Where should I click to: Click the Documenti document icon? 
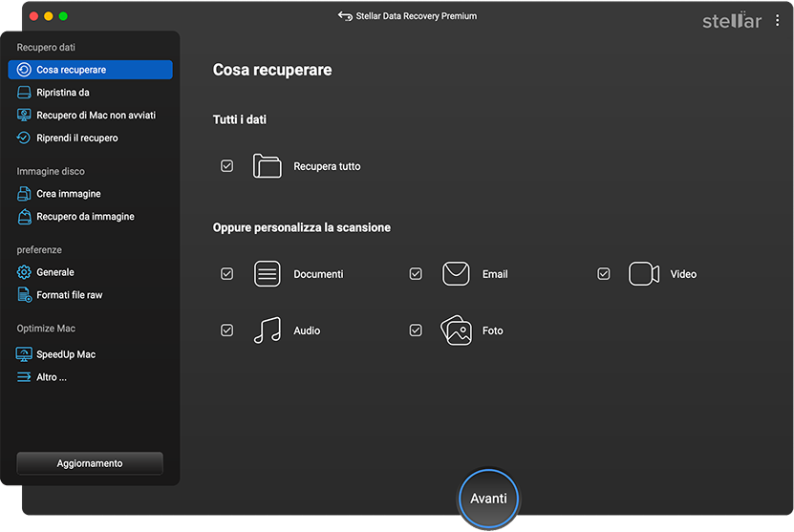click(267, 274)
